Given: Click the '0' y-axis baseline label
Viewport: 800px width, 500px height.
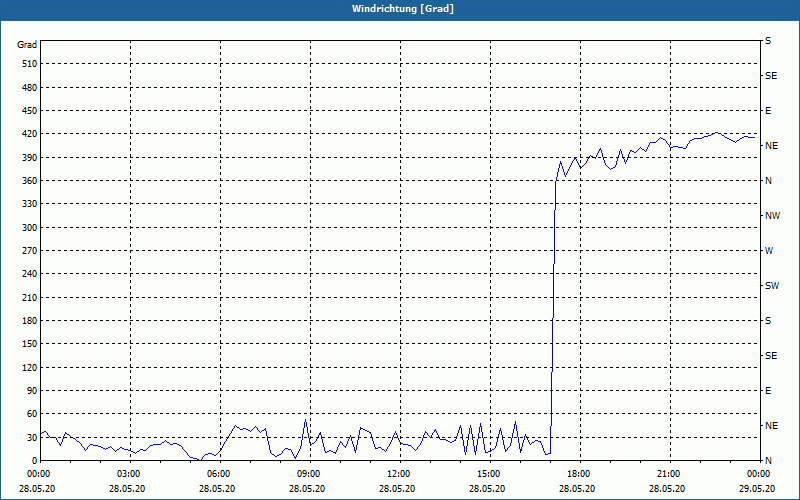Looking at the screenshot, I should pyautogui.click(x=35, y=461).
